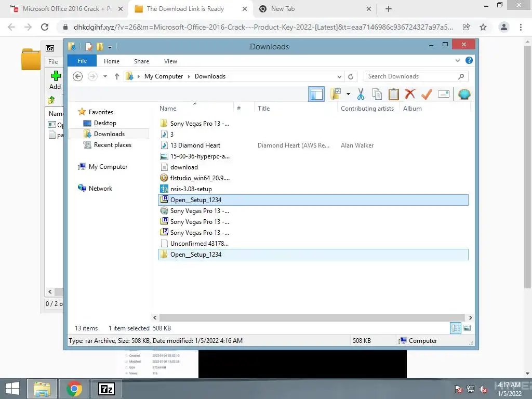The height and width of the screenshot is (399, 532).
Task: Click the red X Delete icon
Action: (x=410, y=94)
